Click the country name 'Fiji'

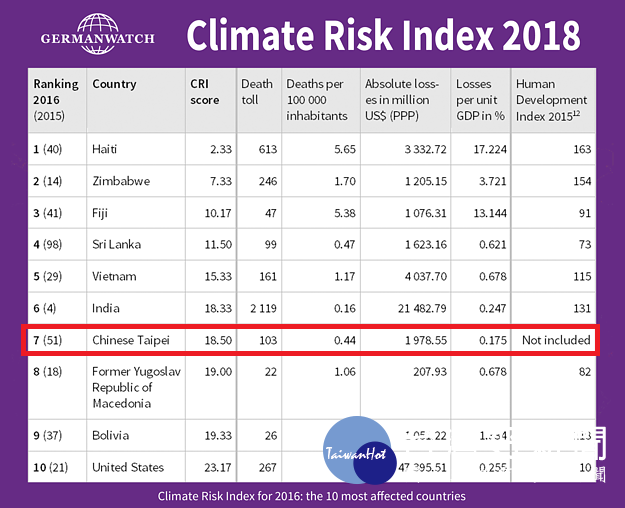tap(100, 213)
